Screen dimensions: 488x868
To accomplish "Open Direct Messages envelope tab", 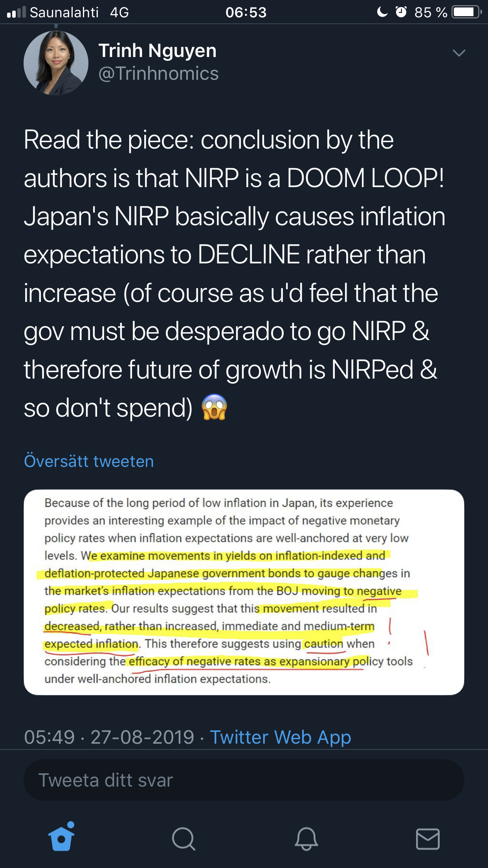I will pyautogui.click(x=427, y=839).
